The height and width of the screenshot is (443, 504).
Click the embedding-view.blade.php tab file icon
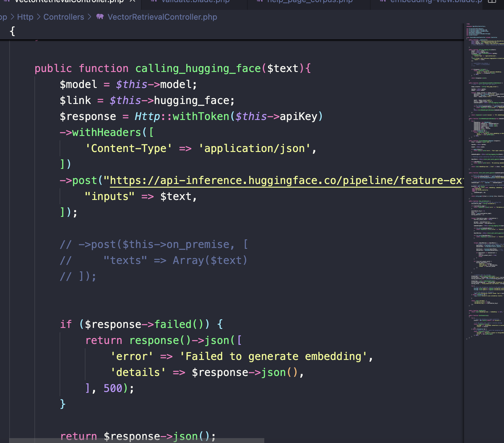[x=383, y=1]
